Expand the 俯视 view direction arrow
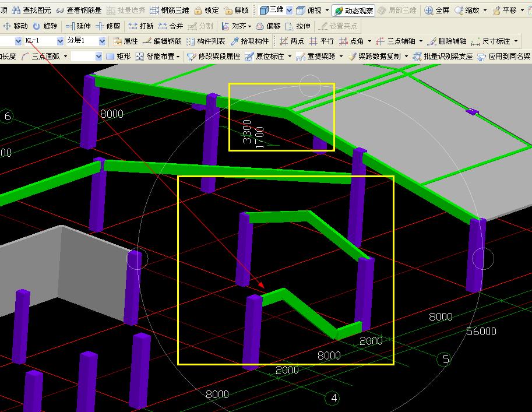 click(327, 10)
